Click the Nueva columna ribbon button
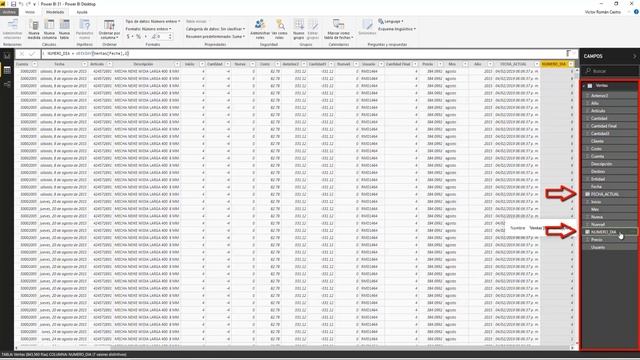Image resolution: width=640 pixels, height=360 pixels. (49, 29)
